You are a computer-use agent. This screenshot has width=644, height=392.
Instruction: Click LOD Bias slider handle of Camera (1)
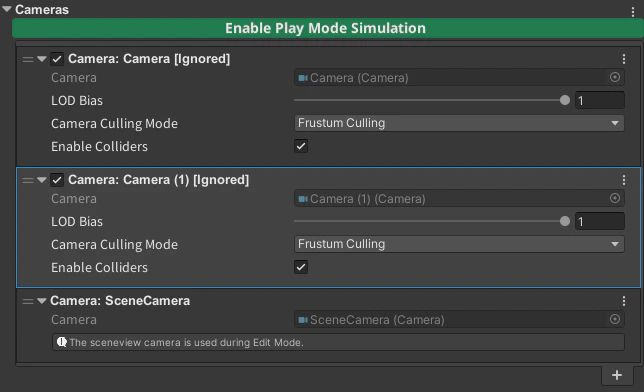click(565, 221)
